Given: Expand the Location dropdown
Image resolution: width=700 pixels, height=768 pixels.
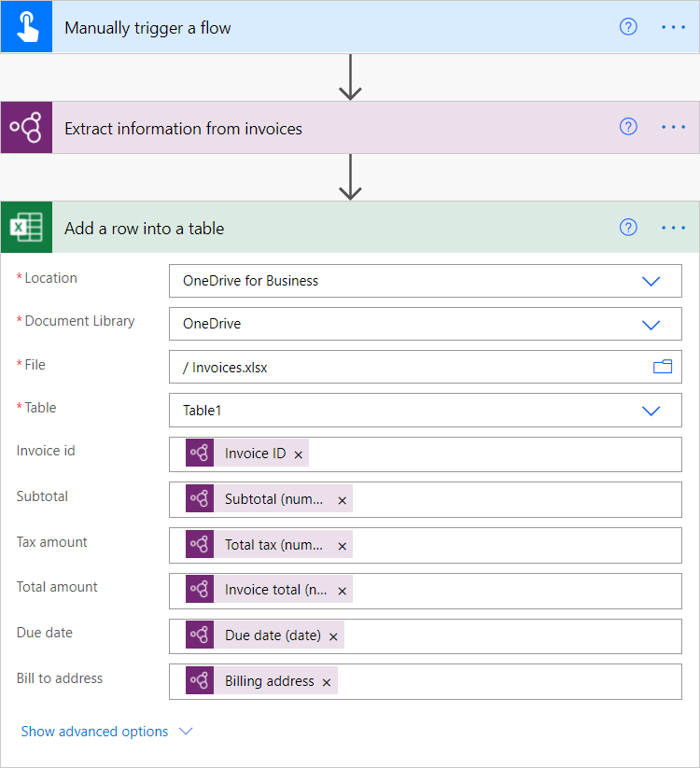Looking at the screenshot, I should point(651,281).
